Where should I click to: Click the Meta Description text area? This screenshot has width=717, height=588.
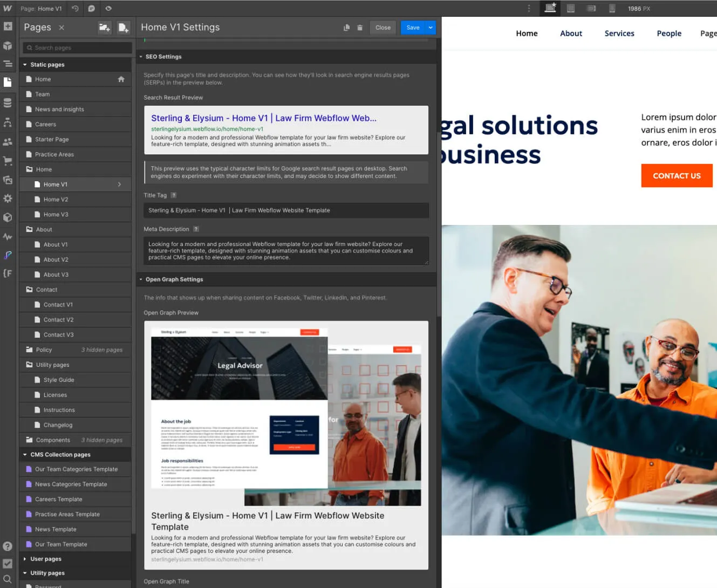(x=286, y=251)
